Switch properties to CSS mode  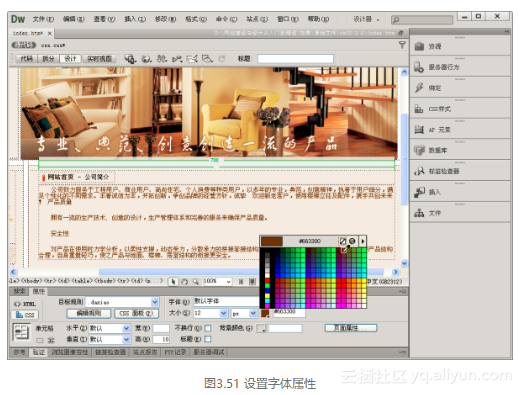[x=25, y=315]
